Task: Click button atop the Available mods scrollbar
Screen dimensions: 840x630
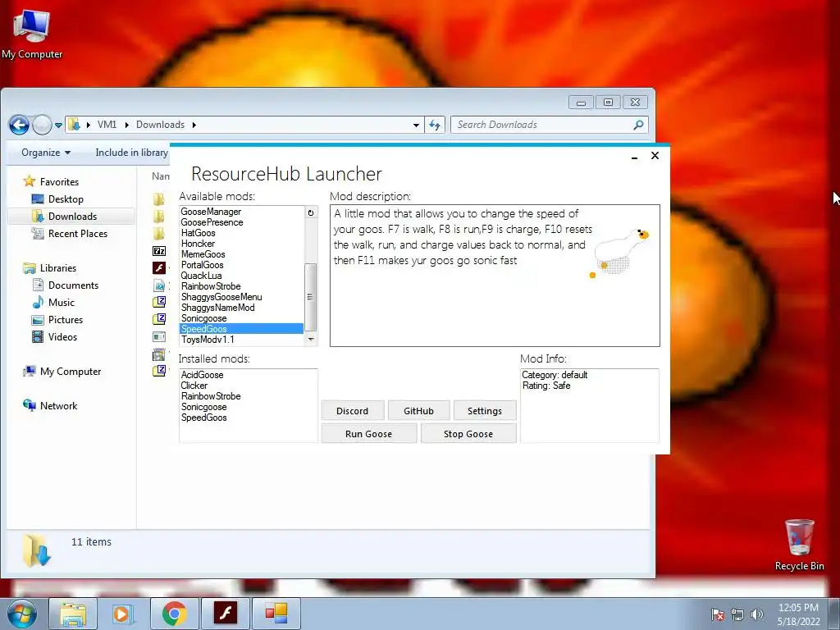Action: 311,212
